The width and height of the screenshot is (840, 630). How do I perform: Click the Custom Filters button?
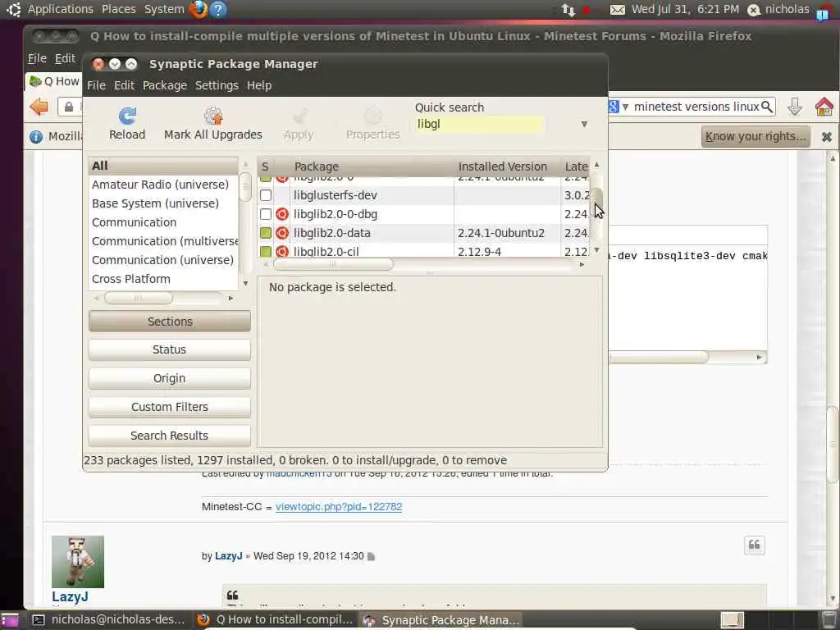click(170, 407)
